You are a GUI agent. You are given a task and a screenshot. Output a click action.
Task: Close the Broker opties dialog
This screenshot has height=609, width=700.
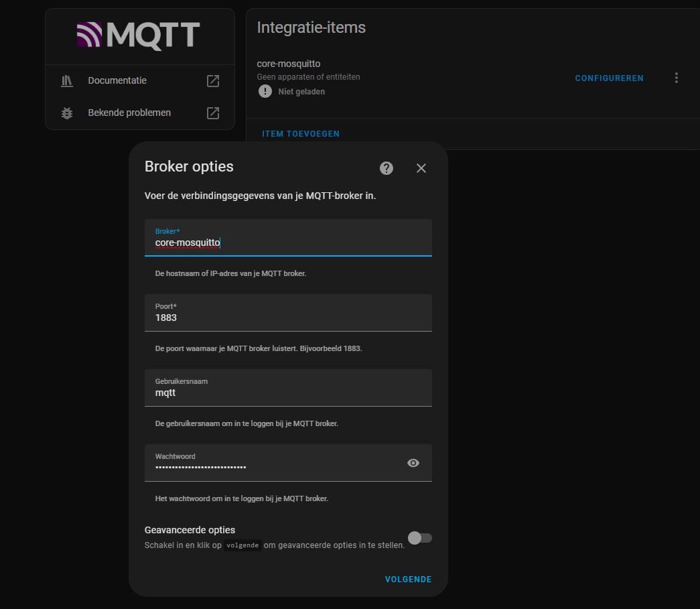tap(421, 168)
